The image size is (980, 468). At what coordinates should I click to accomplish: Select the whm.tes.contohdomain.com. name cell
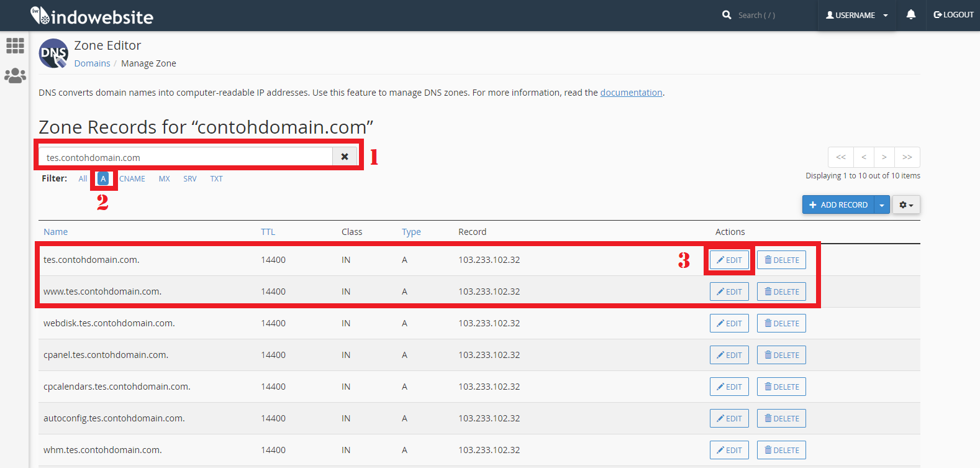[102, 450]
